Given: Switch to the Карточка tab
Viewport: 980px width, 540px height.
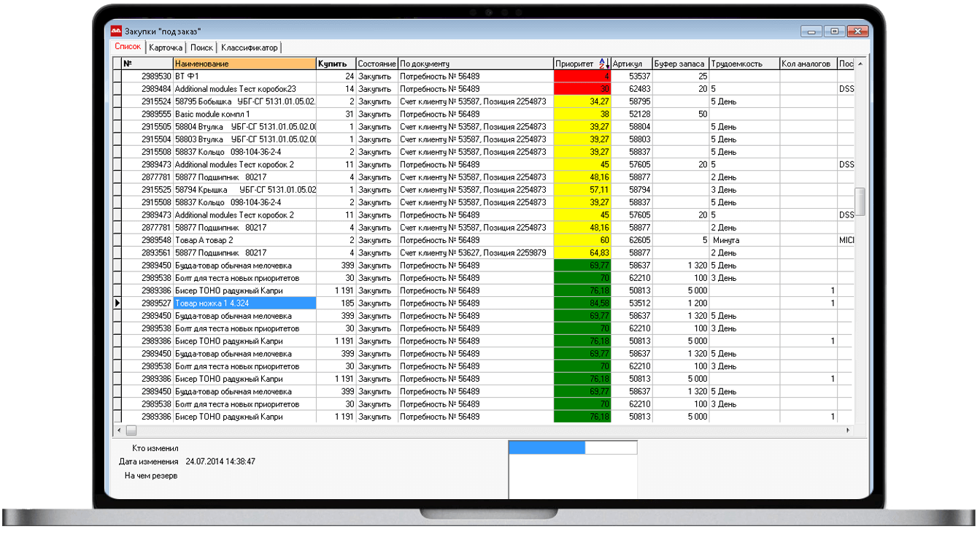Looking at the screenshot, I should [x=166, y=47].
